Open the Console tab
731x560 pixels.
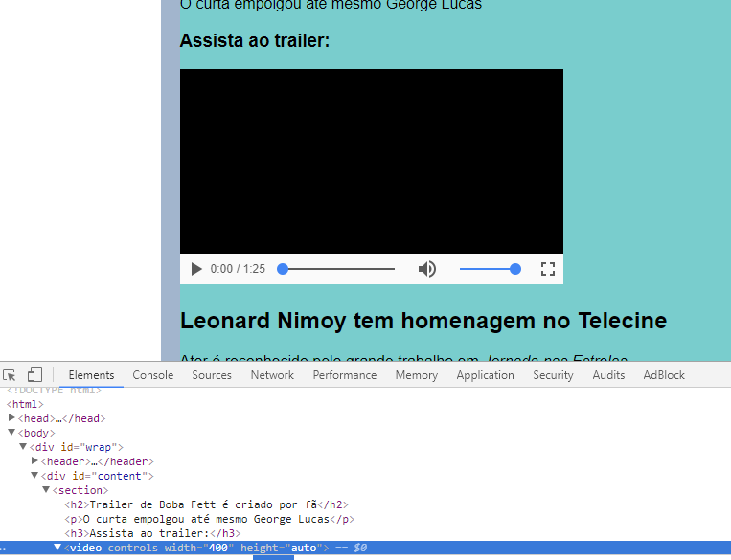pos(153,375)
